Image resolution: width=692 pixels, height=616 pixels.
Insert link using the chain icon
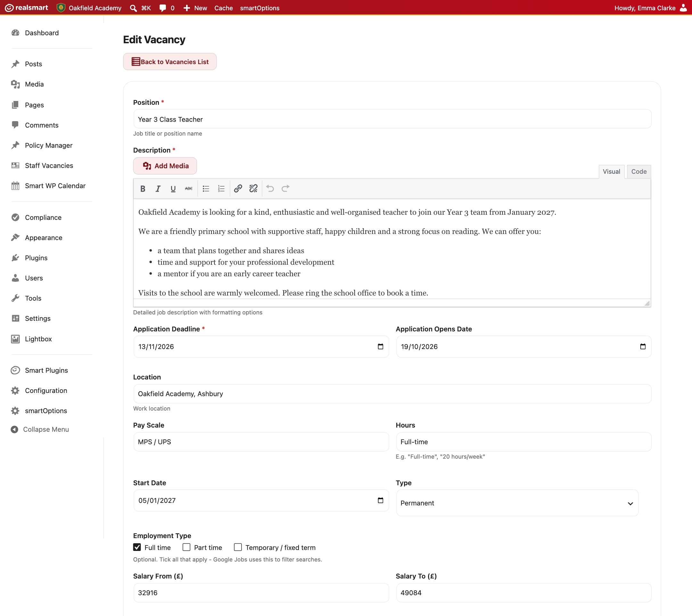[238, 189]
